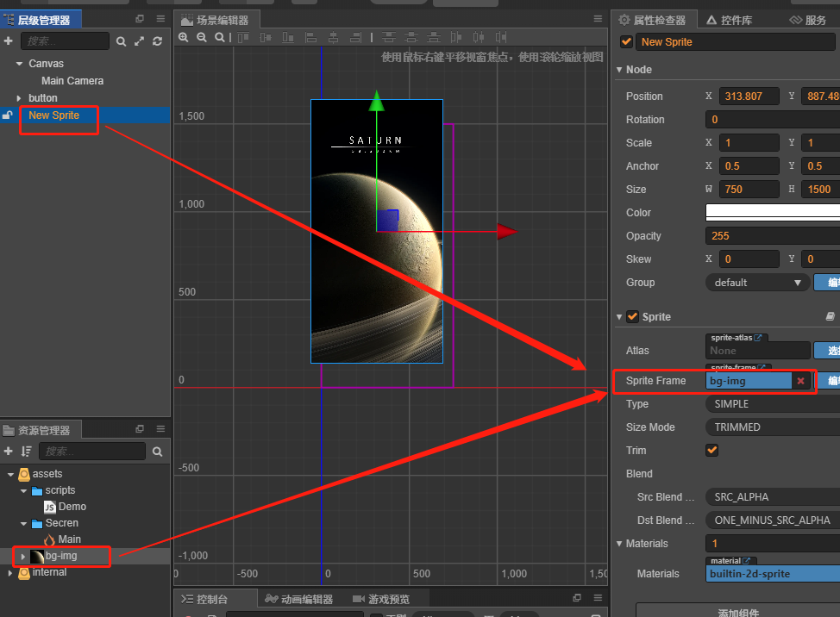
Task: Align nodes to horizontal center
Action: (x=333, y=37)
